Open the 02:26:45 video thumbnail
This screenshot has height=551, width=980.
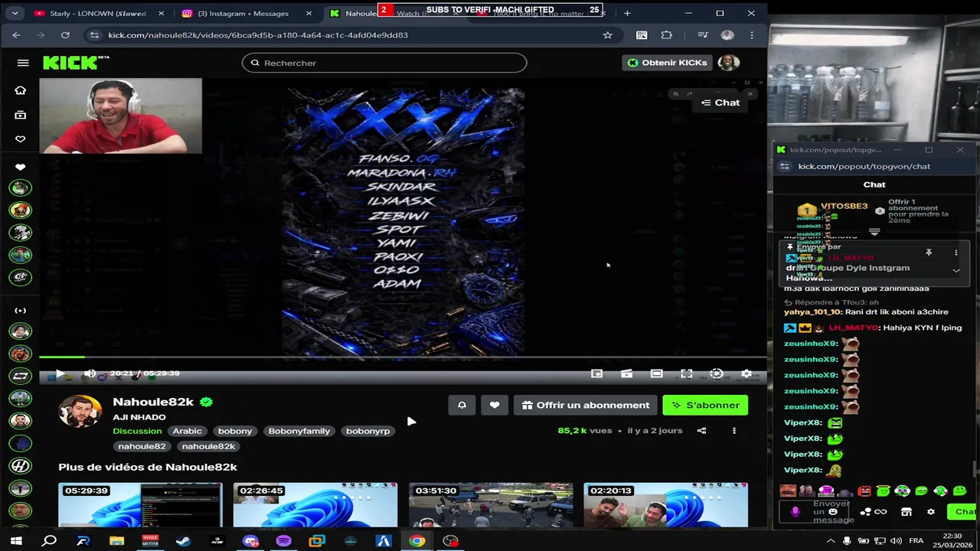point(315,505)
